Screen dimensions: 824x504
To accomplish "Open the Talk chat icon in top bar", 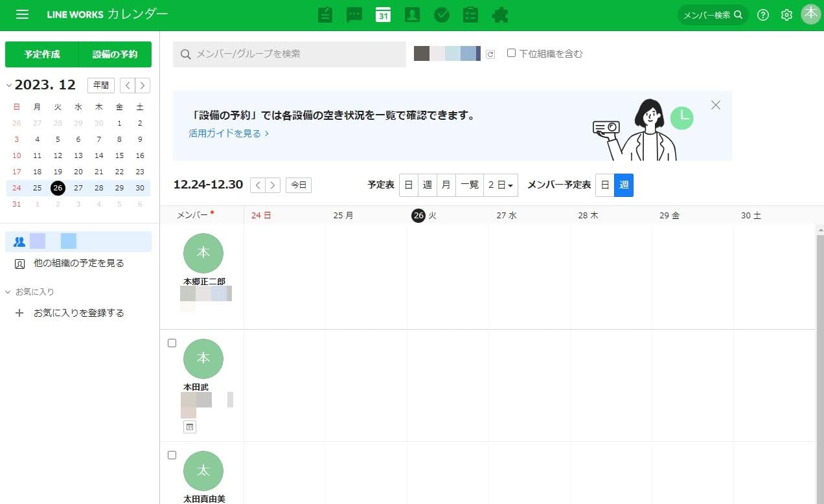I will (x=354, y=15).
